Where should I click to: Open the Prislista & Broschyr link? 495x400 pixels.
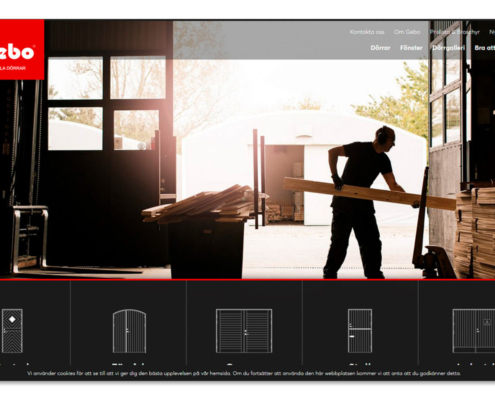tap(455, 32)
